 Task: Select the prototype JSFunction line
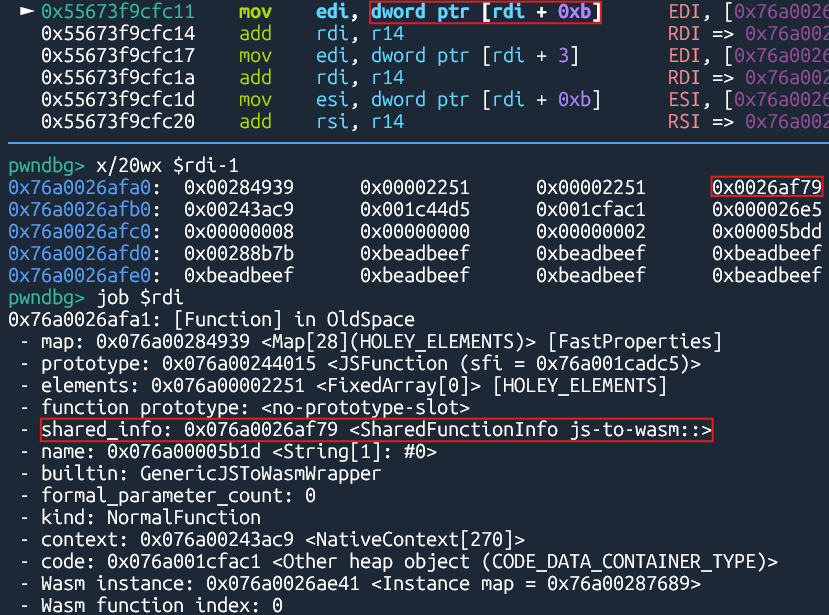[x=370, y=364]
